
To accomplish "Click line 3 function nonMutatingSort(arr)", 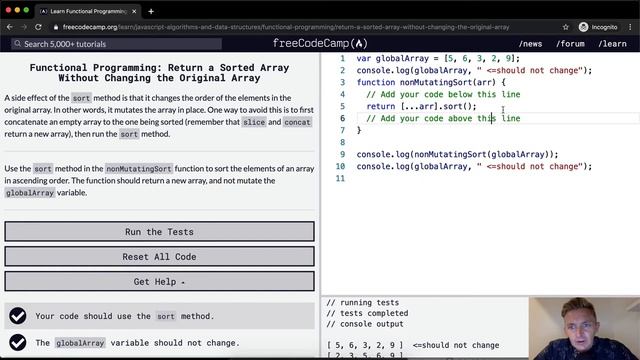I will coord(431,82).
